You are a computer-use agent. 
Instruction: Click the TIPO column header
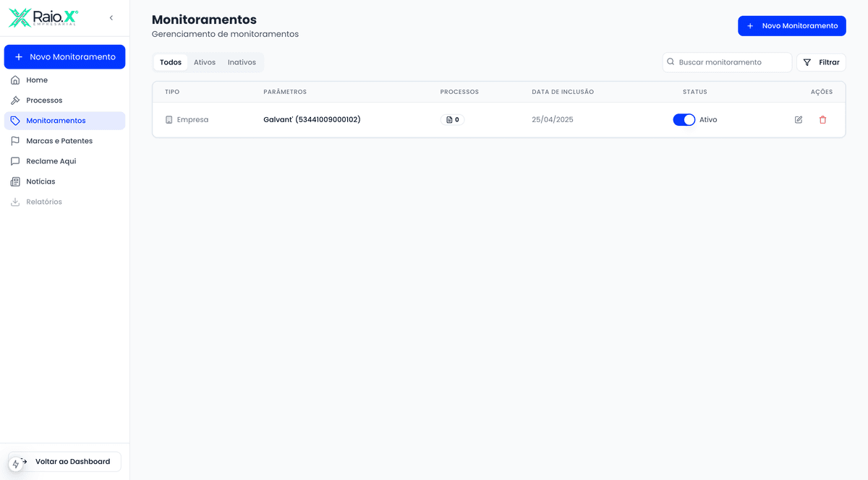pos(172,92)
